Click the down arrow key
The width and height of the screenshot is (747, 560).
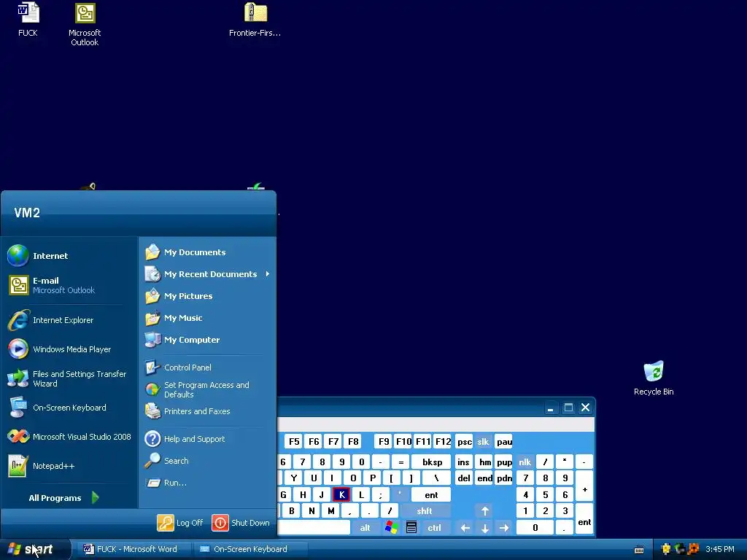pos(485,528)
